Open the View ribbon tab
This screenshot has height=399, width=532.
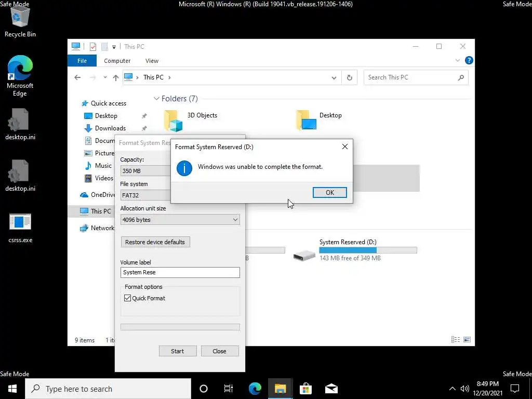(152, 61)
